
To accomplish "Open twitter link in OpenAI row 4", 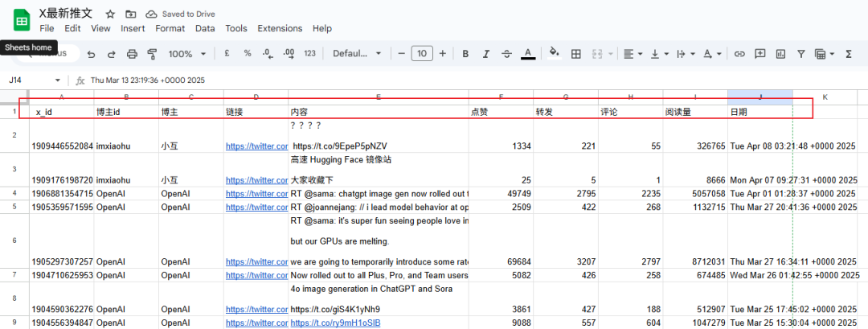I will [x=256, y=193].
